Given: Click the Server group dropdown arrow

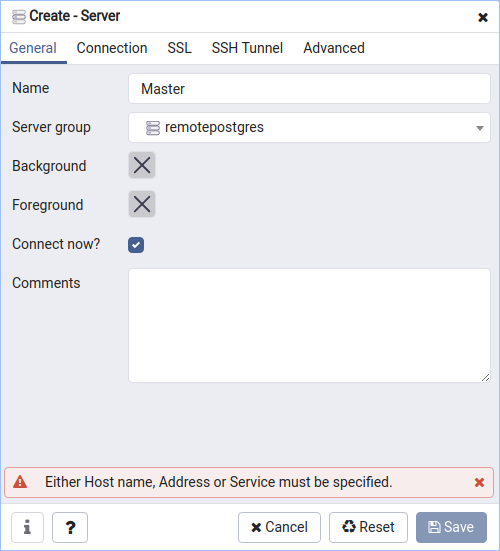Looking at the screenshot, I should (x=480, y=128).
